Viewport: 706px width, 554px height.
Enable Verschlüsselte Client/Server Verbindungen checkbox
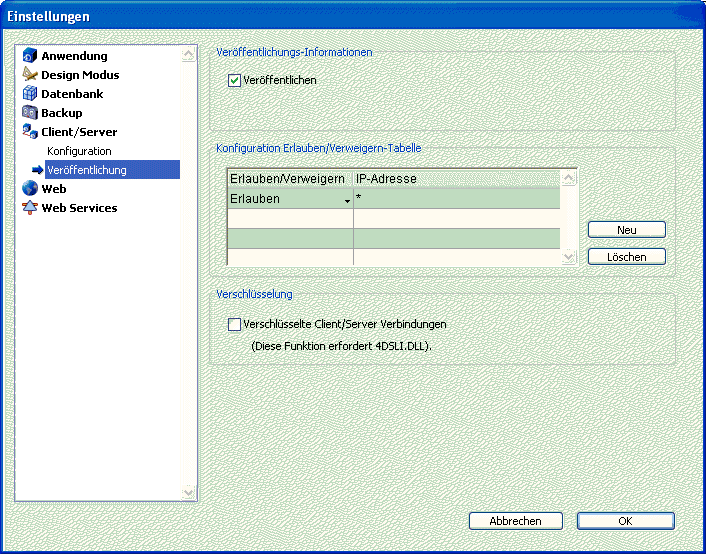click(235, 324)
